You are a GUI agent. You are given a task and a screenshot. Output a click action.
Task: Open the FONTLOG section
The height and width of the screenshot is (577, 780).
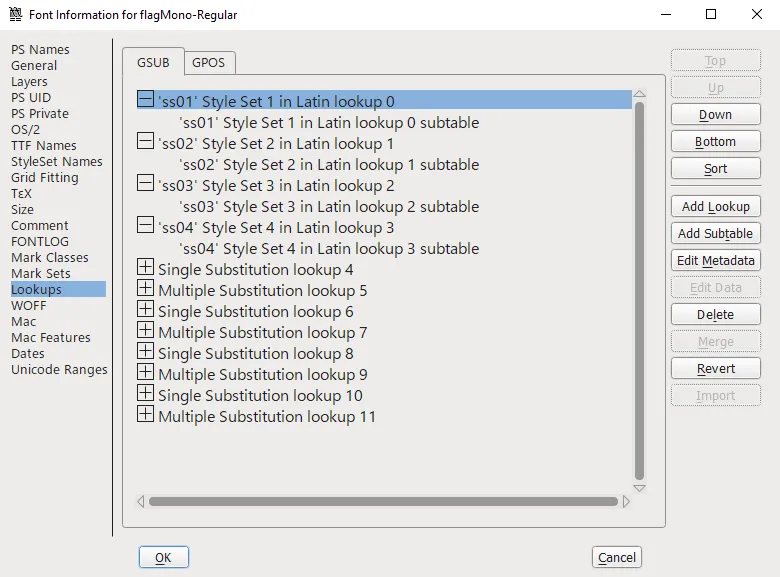pos(40,241)
